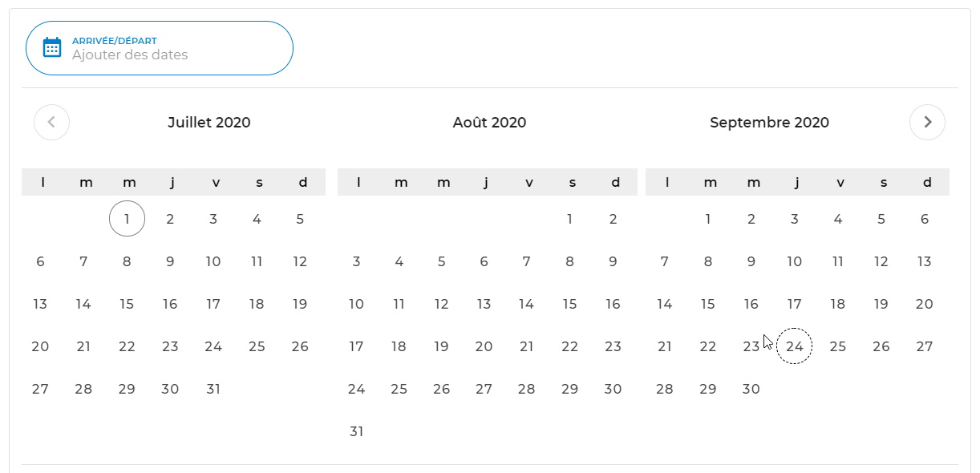Click the Septembre 2020 month heading

(770, 123)
